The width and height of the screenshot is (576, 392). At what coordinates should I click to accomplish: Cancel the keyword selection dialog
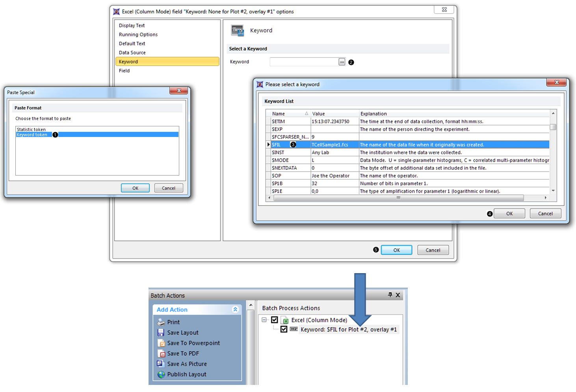click(545, 214)
